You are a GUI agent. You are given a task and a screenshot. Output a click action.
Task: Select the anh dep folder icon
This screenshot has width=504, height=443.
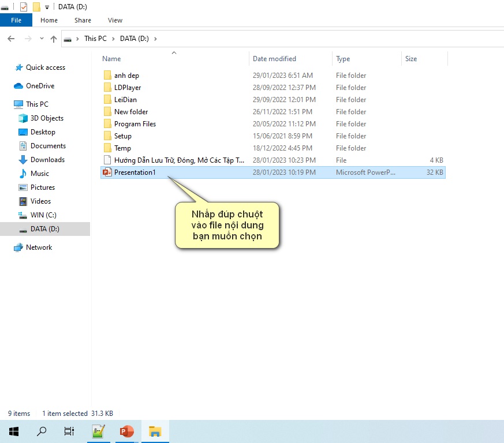(x=107, y=75)
